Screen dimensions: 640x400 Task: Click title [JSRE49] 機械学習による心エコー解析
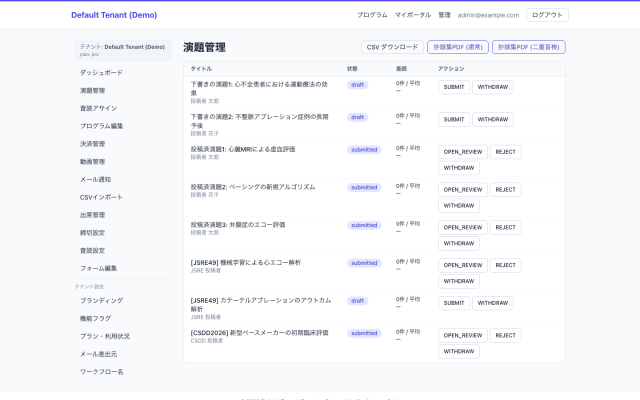(246, 262)
